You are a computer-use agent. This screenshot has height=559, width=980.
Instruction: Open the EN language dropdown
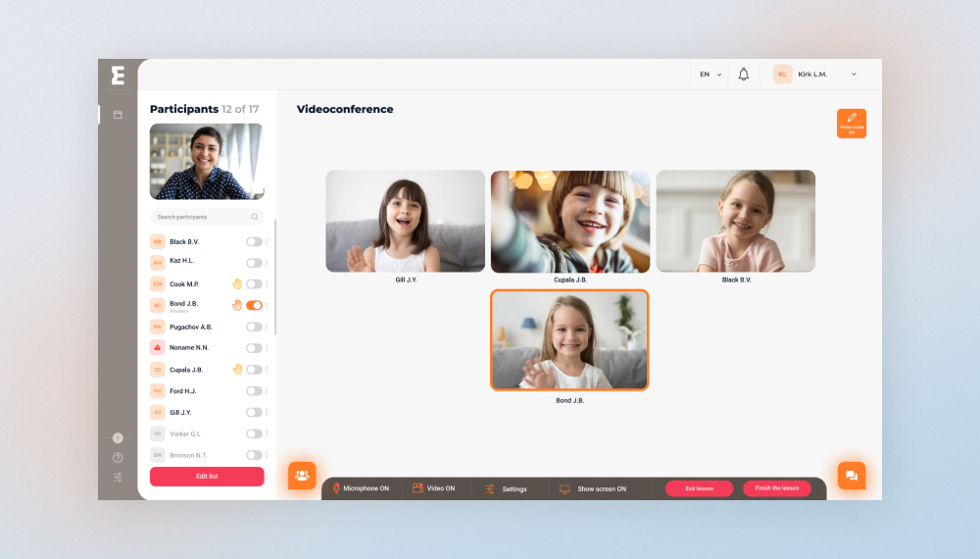pos(710,75)
